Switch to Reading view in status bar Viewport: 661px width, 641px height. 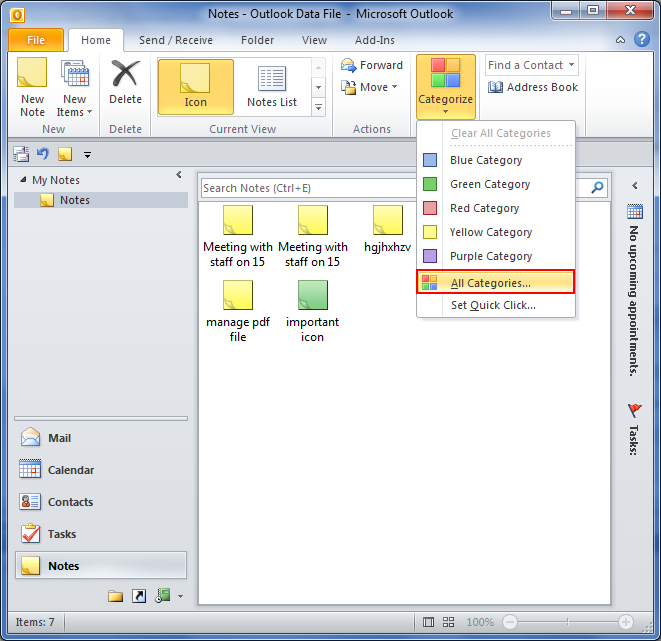(x=449, y=622)
